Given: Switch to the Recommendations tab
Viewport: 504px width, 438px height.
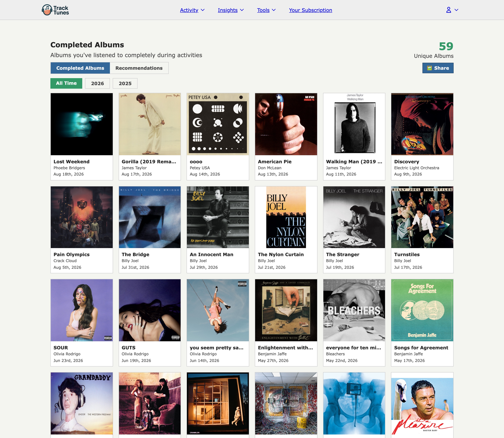Looking at the screenshot, I should (x=139, y=68).
